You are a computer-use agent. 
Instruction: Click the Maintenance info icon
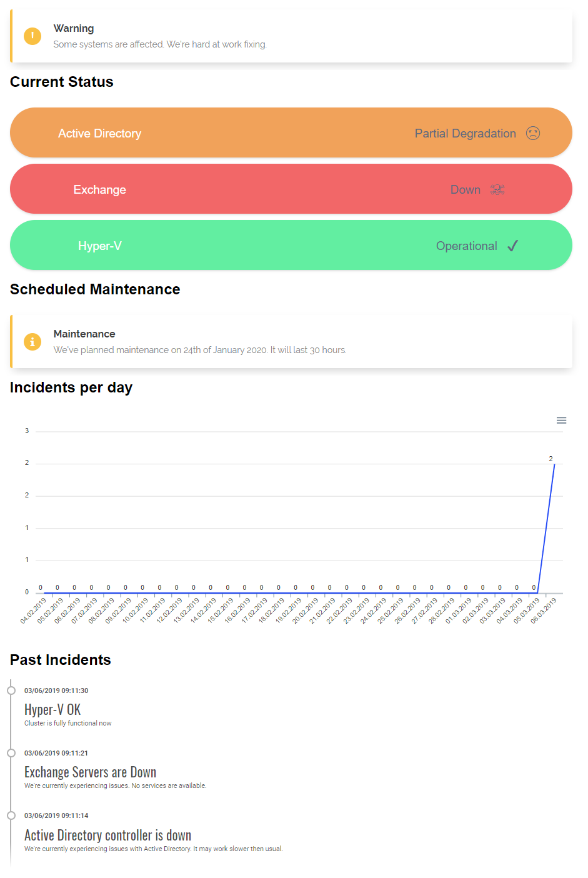click(32, 342)
